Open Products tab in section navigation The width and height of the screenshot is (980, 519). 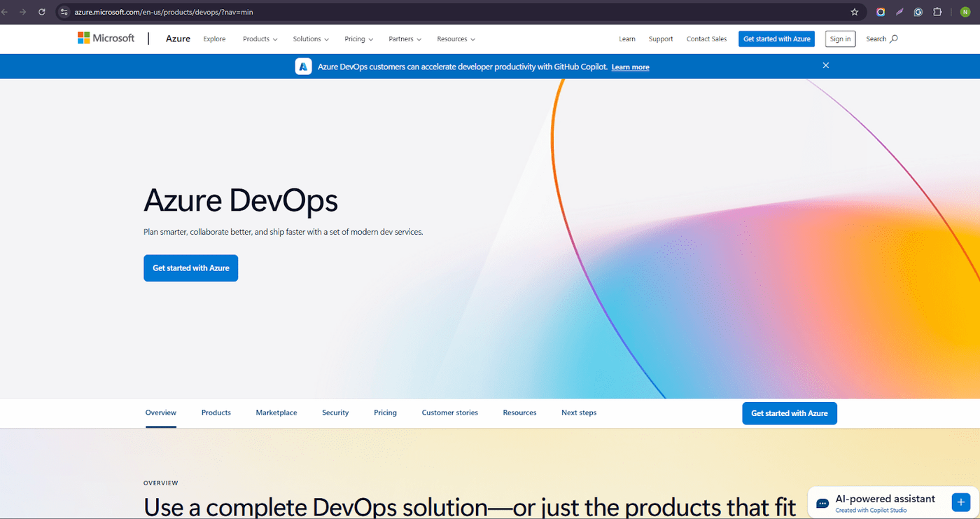pyautogui.click(x=216, y=413)
